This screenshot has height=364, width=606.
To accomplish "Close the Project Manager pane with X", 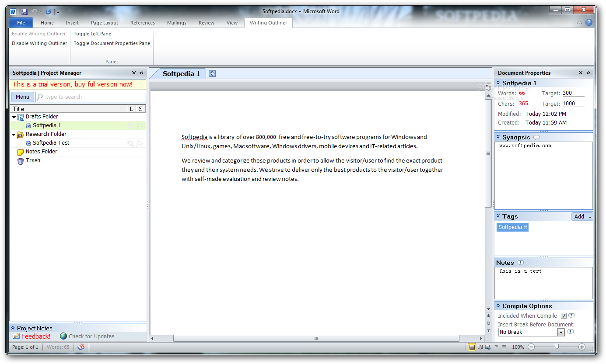I will click(134, 73).
